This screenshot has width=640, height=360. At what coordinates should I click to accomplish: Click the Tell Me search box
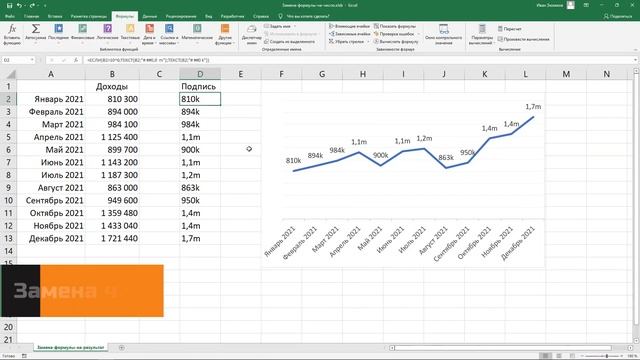click(304, 16)
